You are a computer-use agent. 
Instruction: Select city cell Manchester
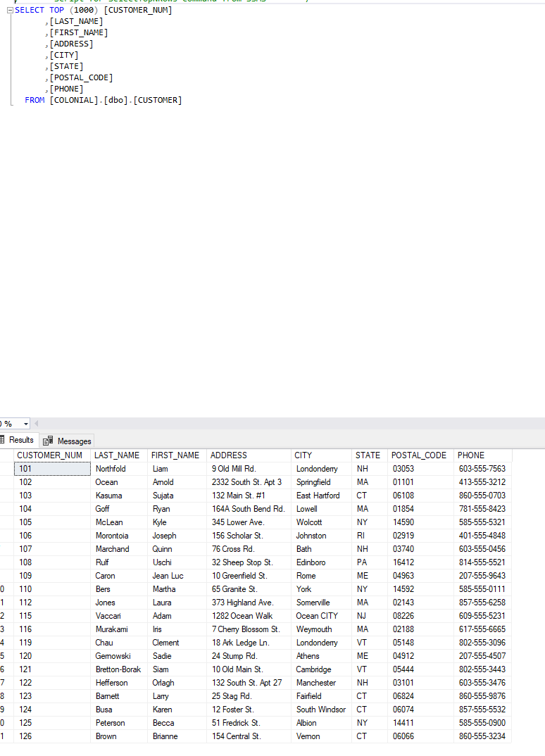click(x=322, y=683)
